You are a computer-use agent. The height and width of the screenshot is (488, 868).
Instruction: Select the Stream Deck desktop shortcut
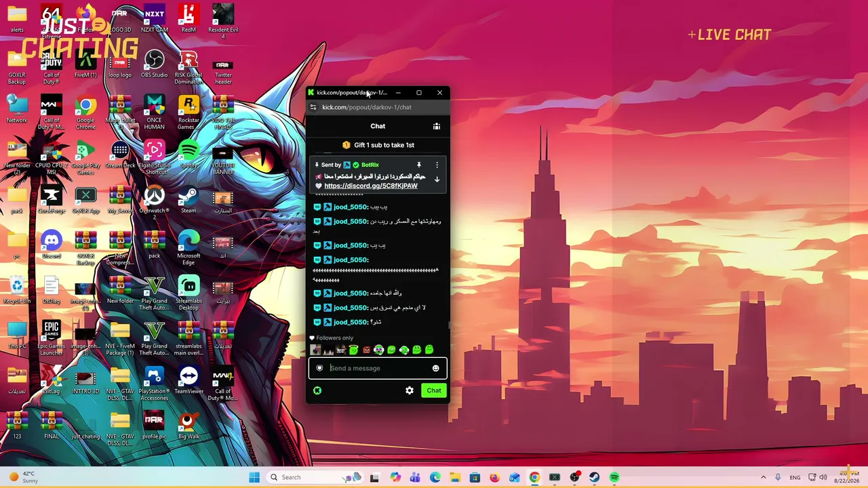point(120,155)
